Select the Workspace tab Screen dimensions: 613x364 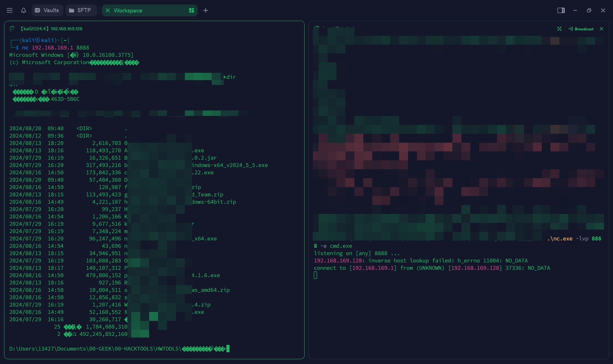pos(149,11)
